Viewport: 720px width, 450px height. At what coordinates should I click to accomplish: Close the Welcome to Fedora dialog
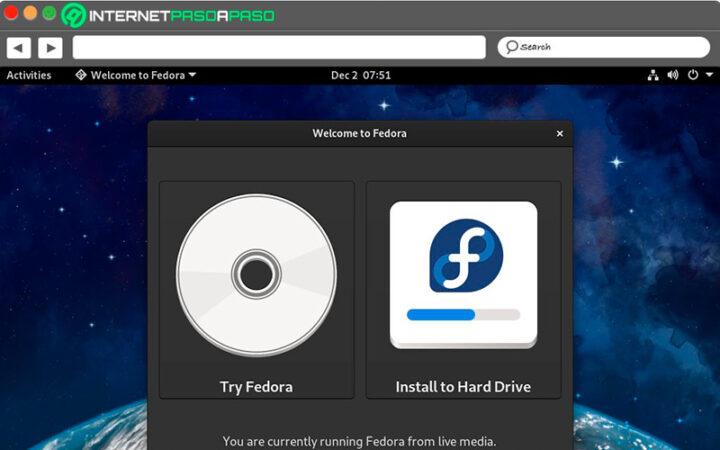pyautogui.click(x=559, y=133)
